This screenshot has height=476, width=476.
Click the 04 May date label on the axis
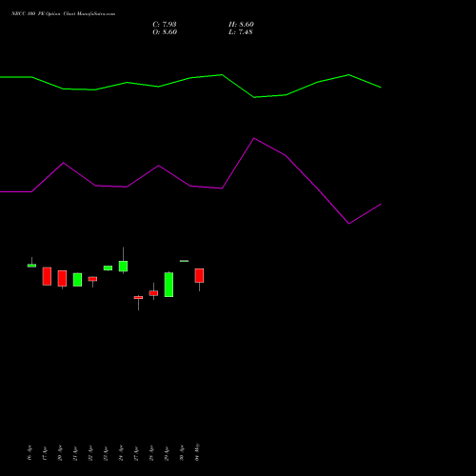197,452
